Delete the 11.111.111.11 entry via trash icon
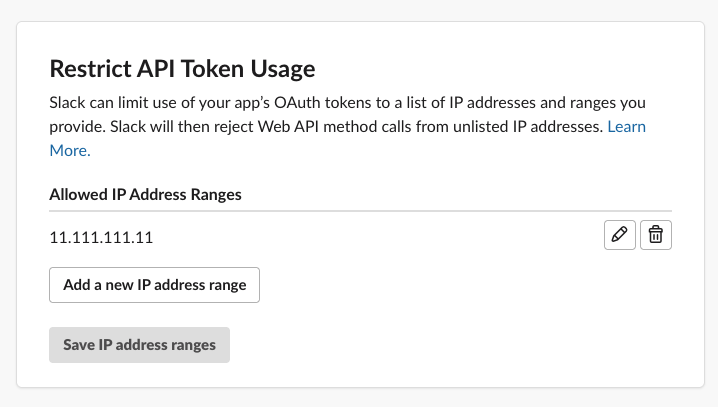The width and height of the screenshot is (718, 407). point(655,235)
